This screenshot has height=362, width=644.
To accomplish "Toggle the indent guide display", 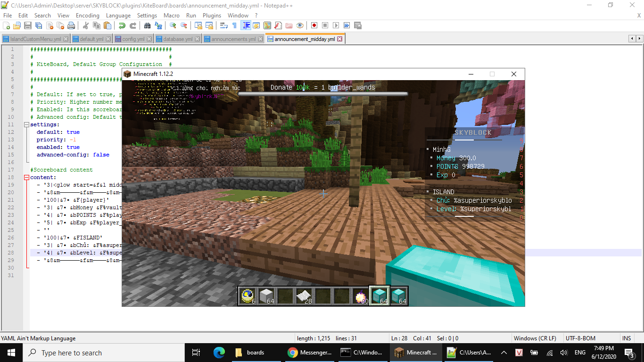I will [x=246, y=25].
